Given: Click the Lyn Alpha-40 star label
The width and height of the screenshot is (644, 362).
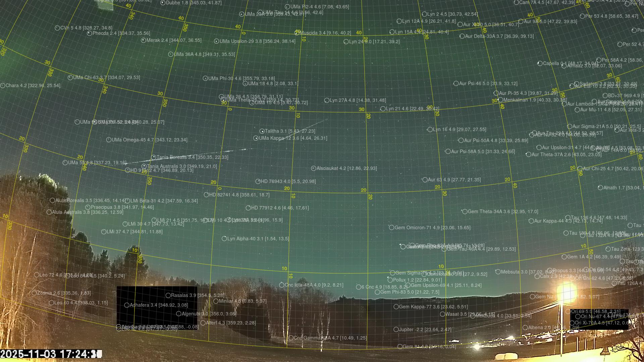Looking at the screenshot, I should coord(258,239).
